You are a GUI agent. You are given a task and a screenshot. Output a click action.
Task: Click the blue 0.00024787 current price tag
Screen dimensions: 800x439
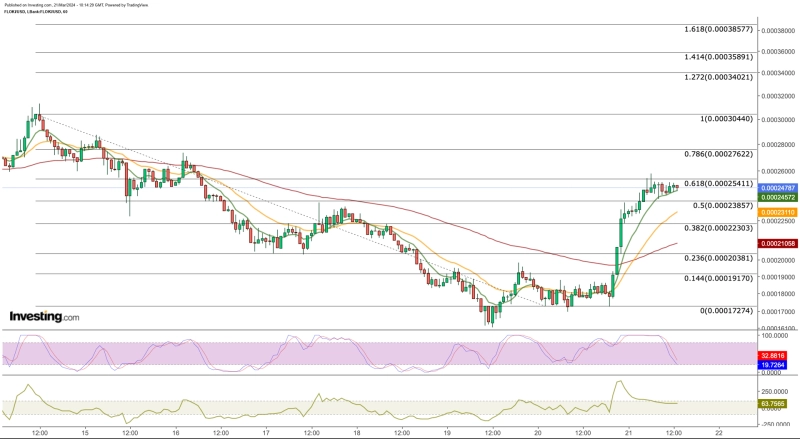777,188
